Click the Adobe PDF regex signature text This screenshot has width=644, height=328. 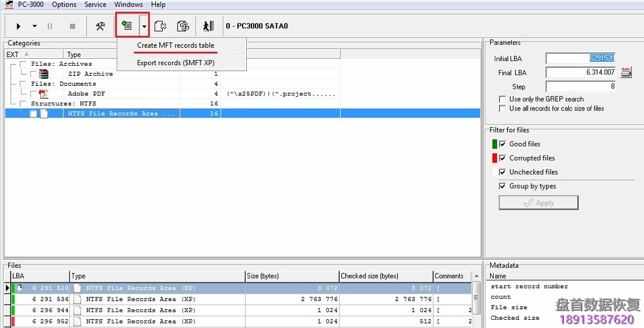click(x=281, y=93)
